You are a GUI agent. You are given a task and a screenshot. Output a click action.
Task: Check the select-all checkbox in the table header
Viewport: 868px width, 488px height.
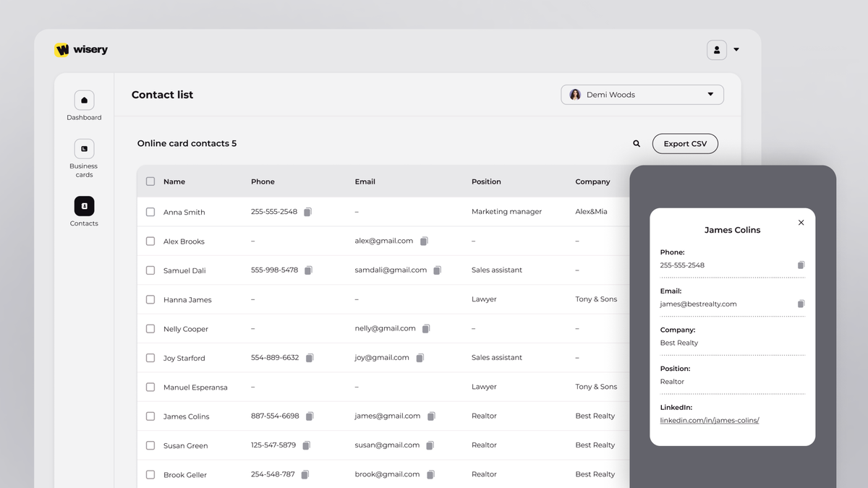pos(150,181)
